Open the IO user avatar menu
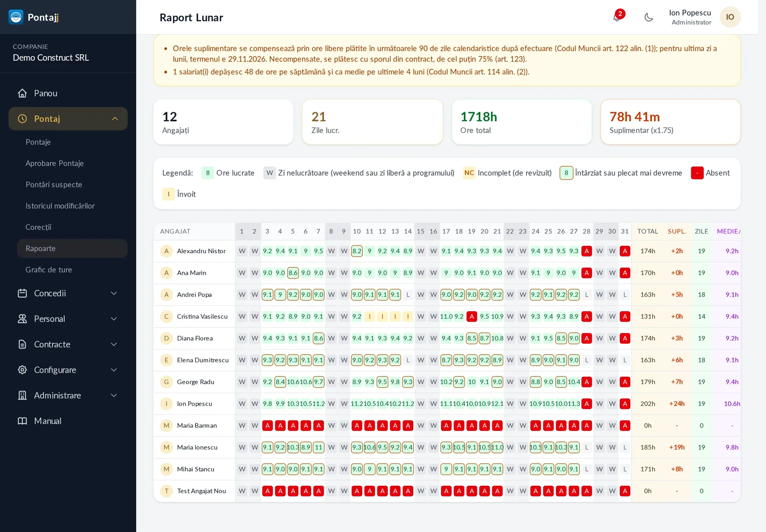The width and height of the screenshot is (766, 532). pyautogui.click(x=730, y=17)
